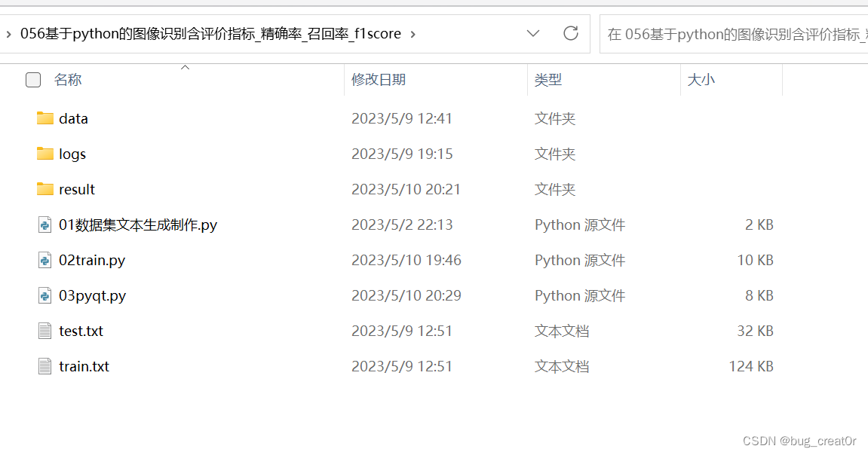Sort files by 大小 column header
Screen dimensions: 868x455
pyautogui.click(x=701, y=79)
